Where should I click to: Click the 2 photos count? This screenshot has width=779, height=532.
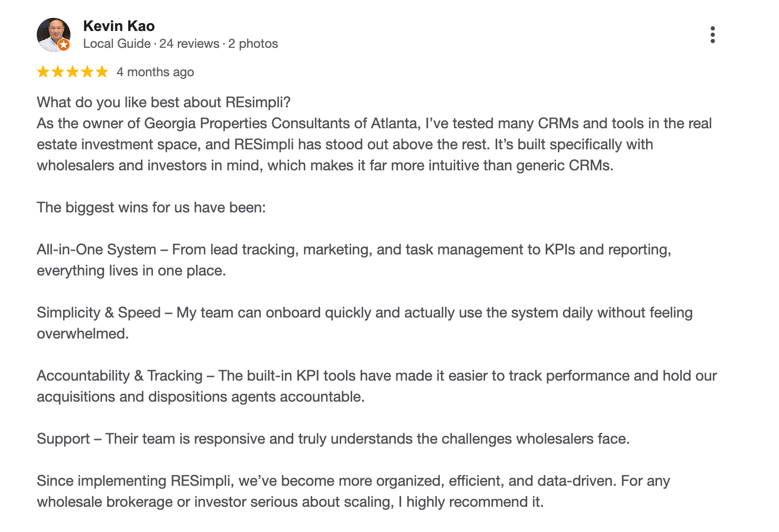pyautogui.click(x=253, y=44)
